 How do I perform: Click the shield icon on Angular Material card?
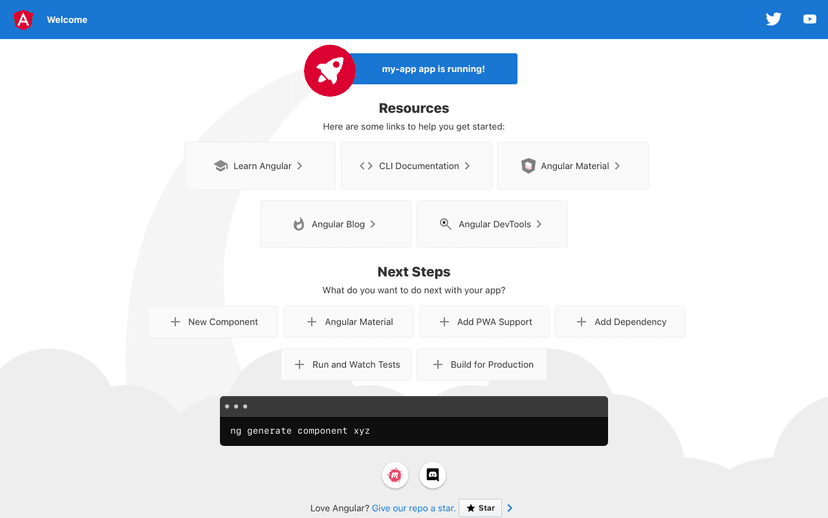(528, 166)
